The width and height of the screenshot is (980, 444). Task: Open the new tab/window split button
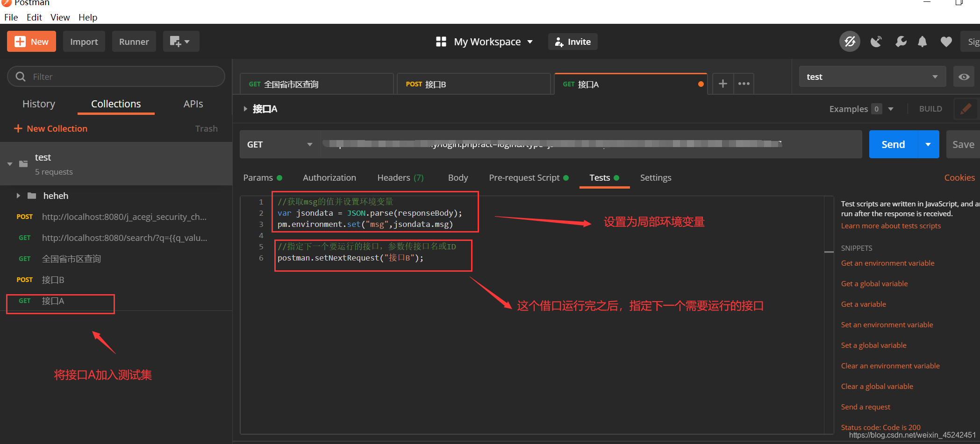click(x=181, y=42)
